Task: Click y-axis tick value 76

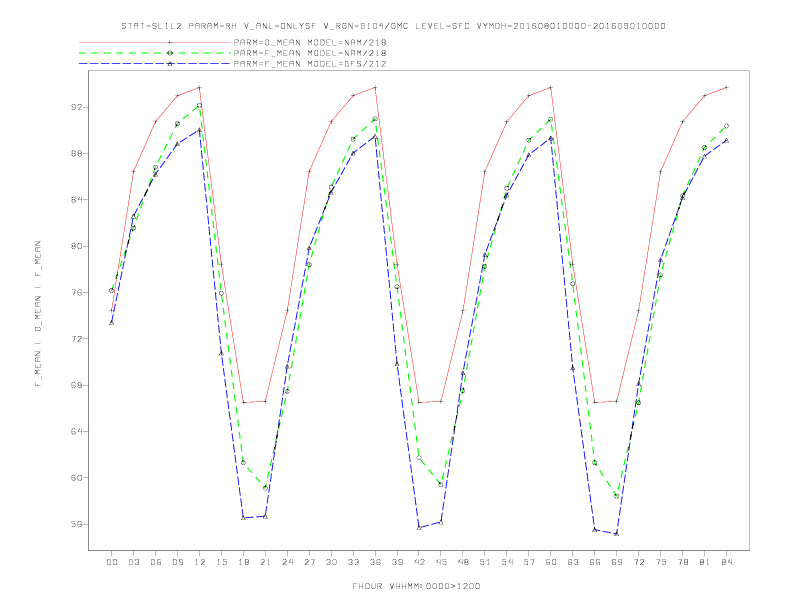Action: [76, 292]
